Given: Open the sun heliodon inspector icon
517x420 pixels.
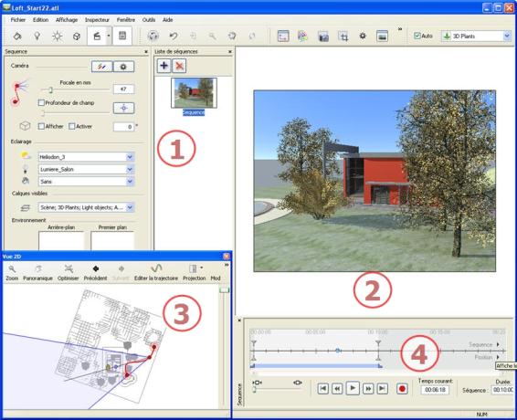Looking at the screenshot, I should click(x=57, y=36).
